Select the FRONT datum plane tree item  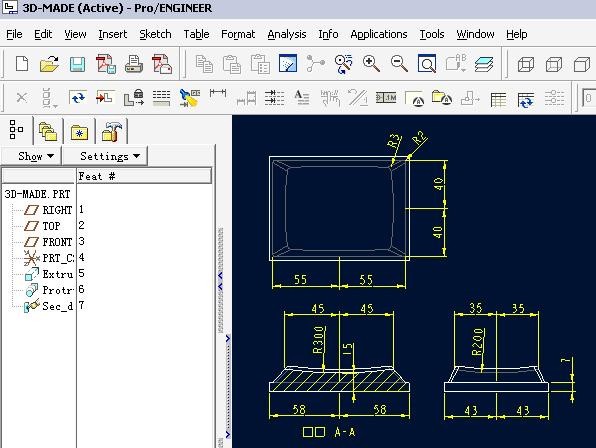click(48, 242)
